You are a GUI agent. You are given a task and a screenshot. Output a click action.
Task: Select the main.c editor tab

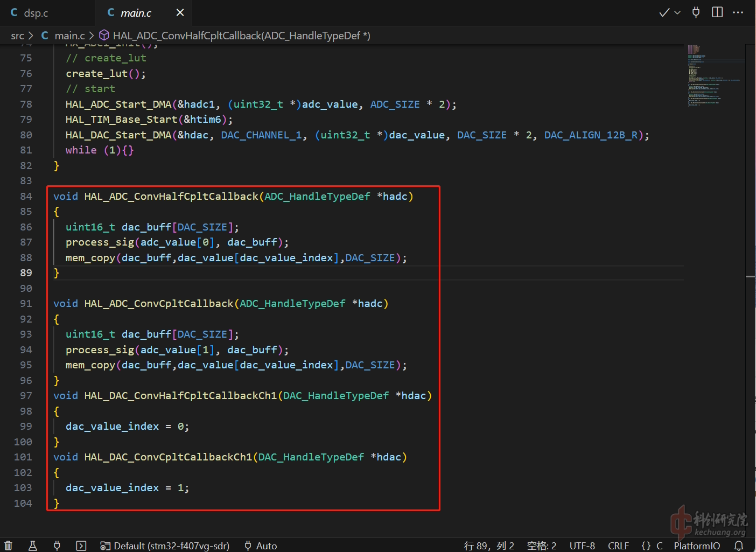coord(135,13)
